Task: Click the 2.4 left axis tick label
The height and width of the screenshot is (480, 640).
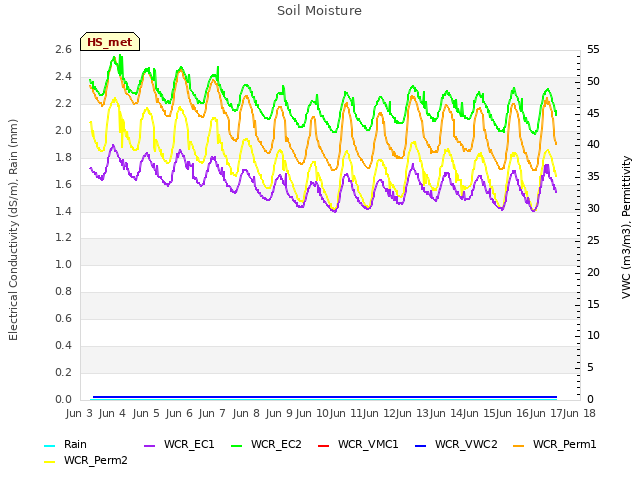Action: 63,76
